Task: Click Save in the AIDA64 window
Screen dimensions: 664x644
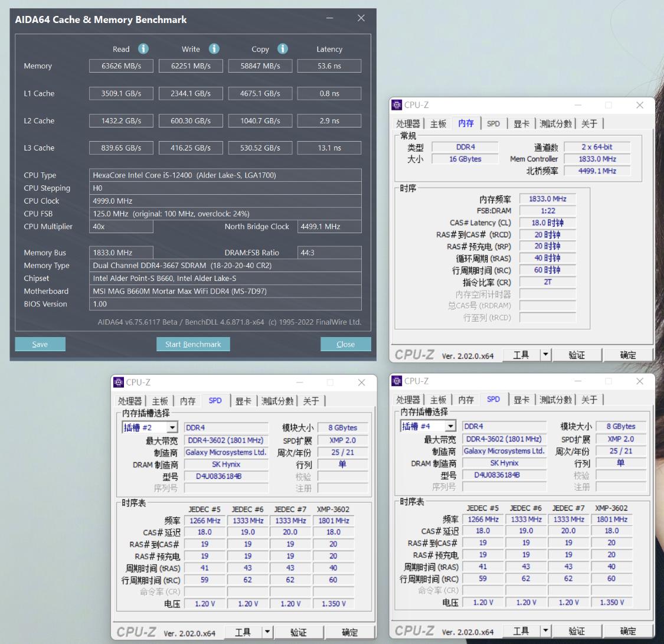Action: coord(40,344)
